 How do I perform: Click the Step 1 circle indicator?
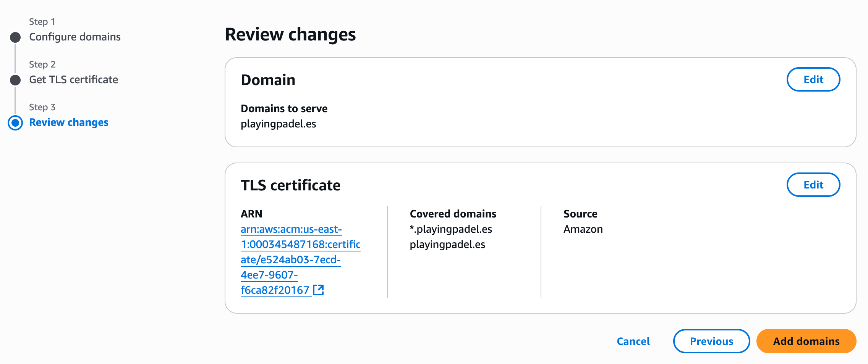point(15,37)
